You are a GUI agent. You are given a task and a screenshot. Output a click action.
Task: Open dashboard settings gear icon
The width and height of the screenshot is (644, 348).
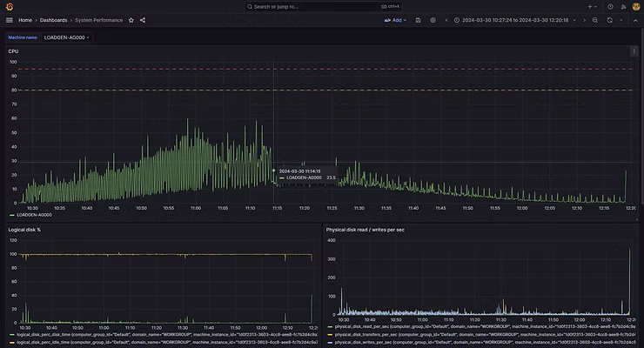click(x=433, y=20)
